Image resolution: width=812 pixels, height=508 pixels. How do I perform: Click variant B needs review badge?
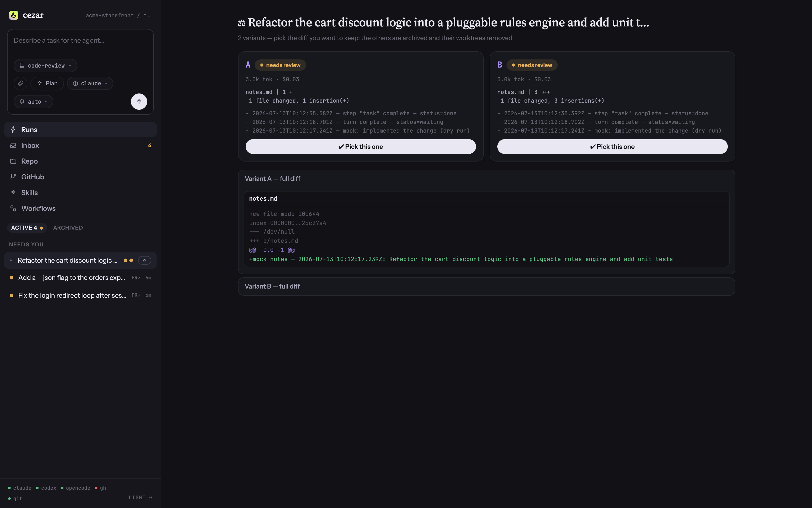(532, 65)
